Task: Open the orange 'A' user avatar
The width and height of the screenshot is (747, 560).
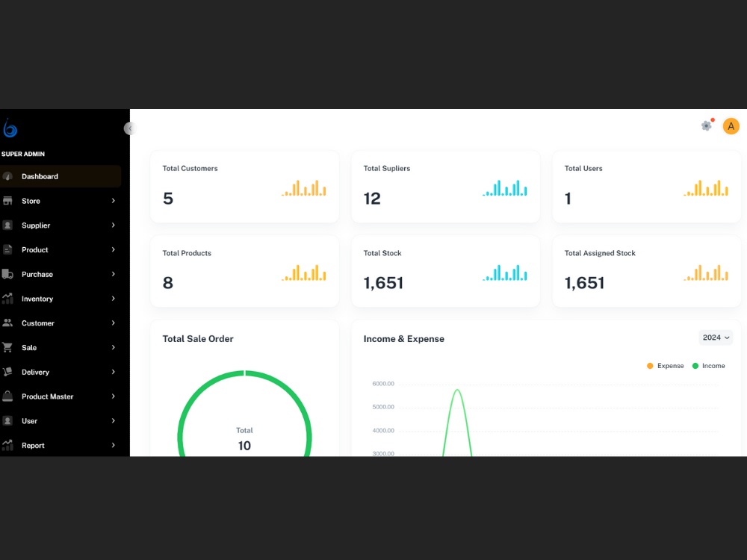Action: tap(731, 126)
